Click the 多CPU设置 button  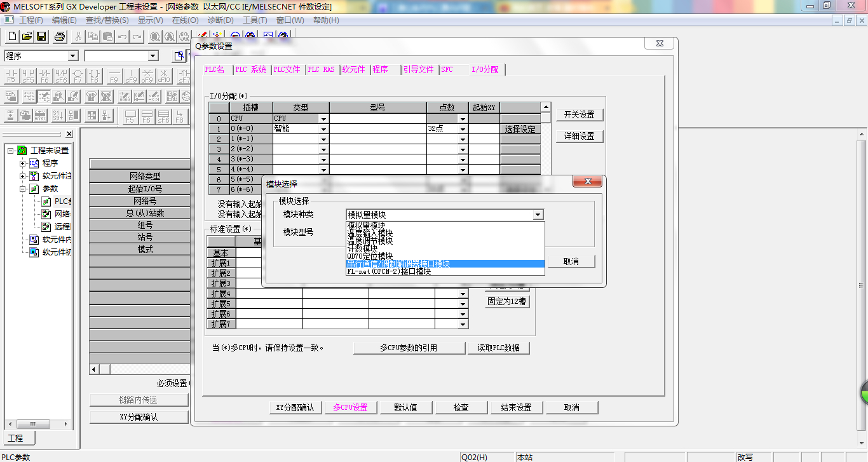coord(350,408)
